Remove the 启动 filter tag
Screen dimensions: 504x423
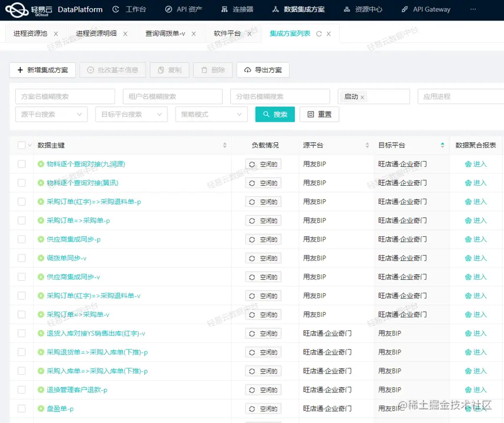(x=363, y=97)
